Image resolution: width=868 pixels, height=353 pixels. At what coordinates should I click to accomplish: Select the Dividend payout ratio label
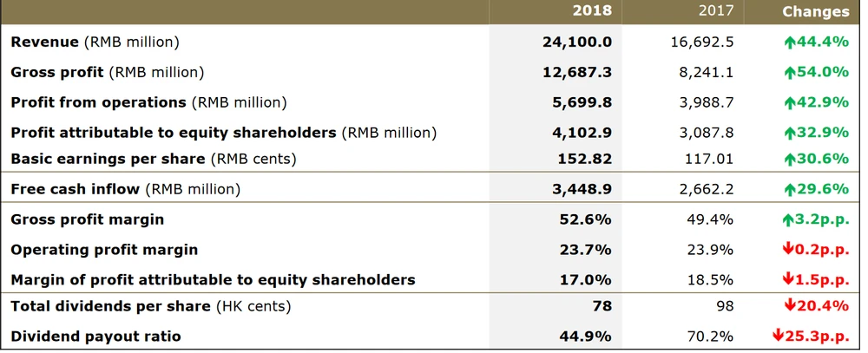pyautogui.click(x=95, y=336)
